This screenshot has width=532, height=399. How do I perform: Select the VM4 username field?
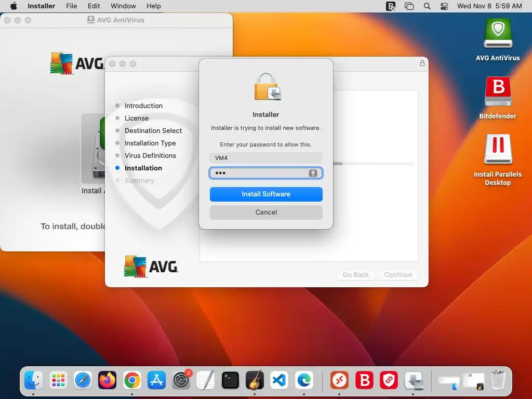coord(266,158)
